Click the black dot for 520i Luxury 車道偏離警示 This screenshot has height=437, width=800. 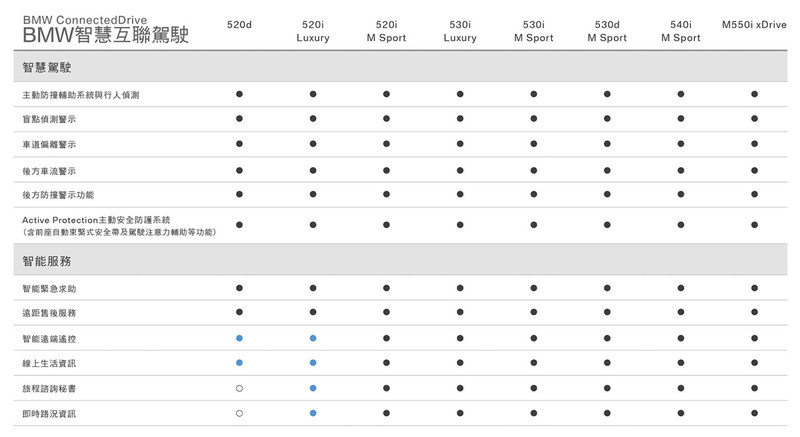click(x=313, y=144)
